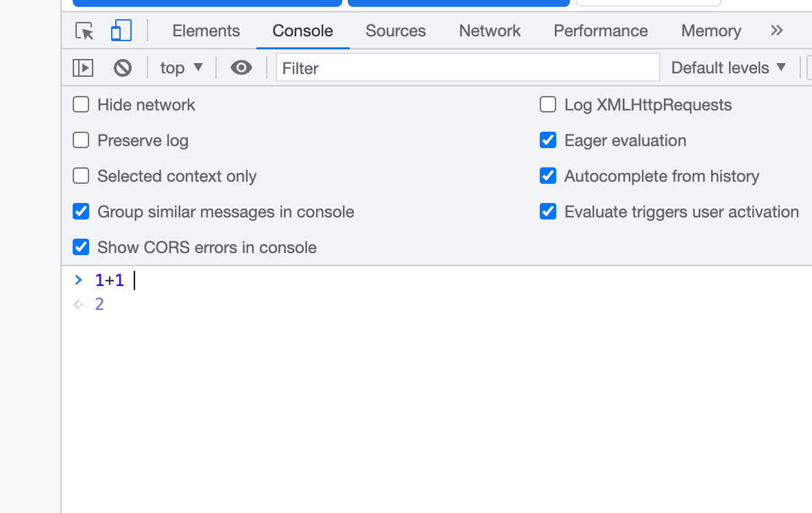Screen dimensions: 812x513
Task: Click the Filter input field
Action: coord(468,68)
